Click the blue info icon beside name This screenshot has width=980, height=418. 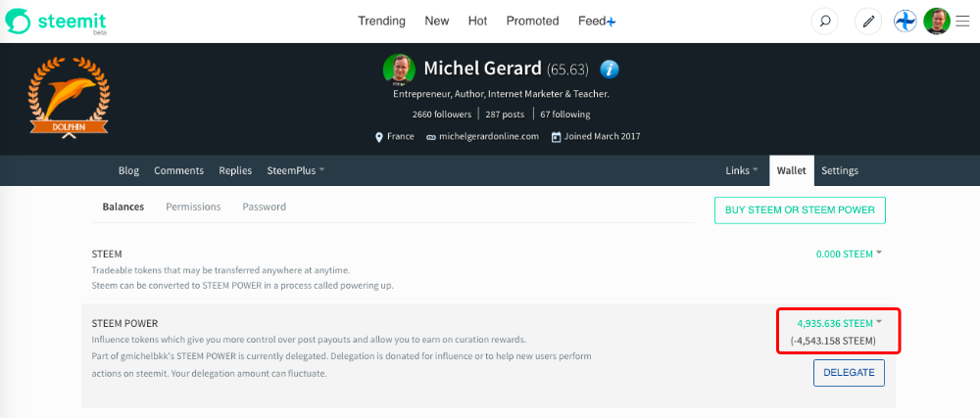click(x=610, y=70)
